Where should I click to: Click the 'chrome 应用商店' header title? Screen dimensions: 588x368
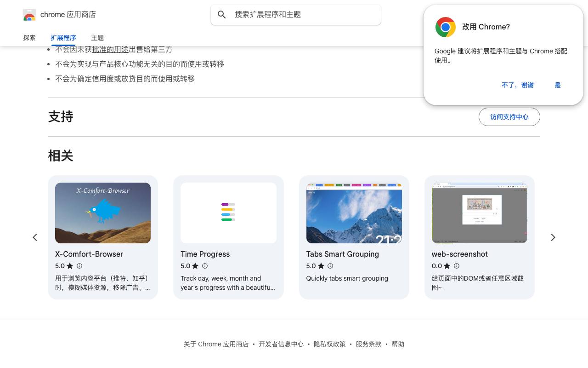pyautogui.click(x=68, y=15)
